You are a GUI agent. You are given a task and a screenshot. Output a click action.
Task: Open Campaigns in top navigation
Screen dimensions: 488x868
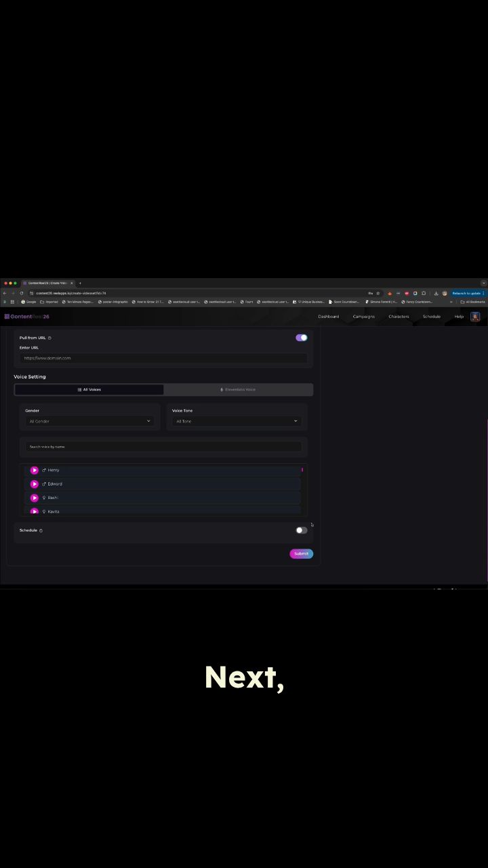point(363,317)
